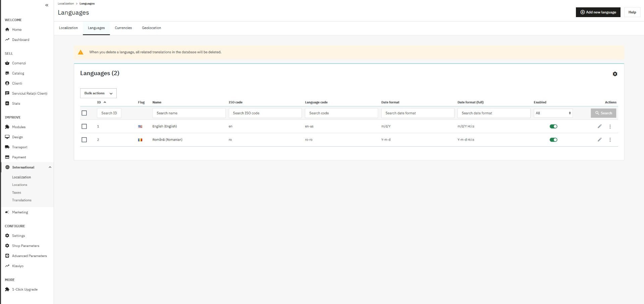Open more actions for Română row

click(610, 140)
